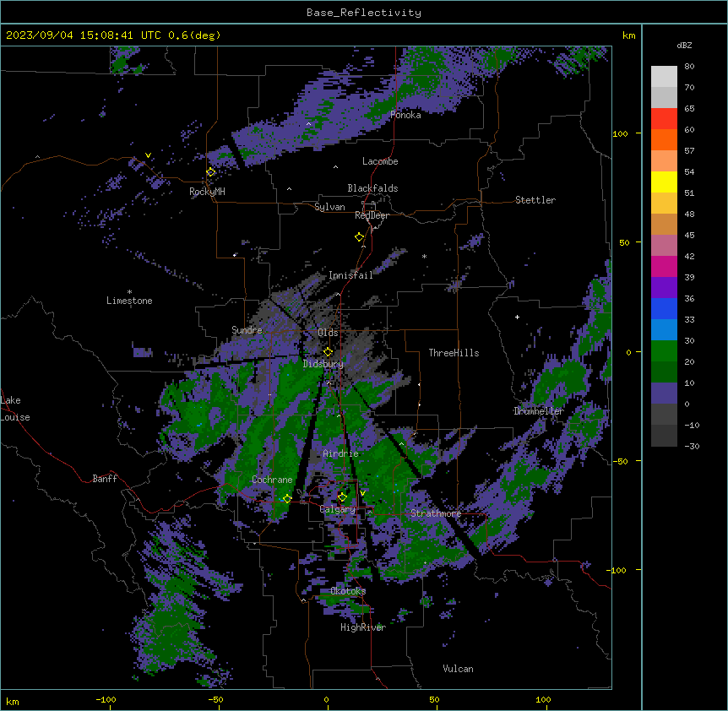Select the purple 36-39 dBZ swatch

(664, 287)
